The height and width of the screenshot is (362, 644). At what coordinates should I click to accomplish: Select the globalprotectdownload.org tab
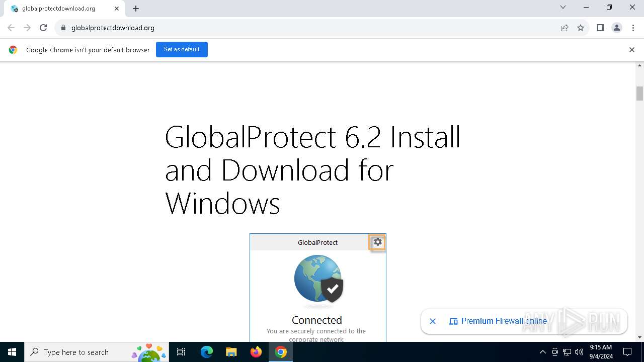[x=63, y=9]
